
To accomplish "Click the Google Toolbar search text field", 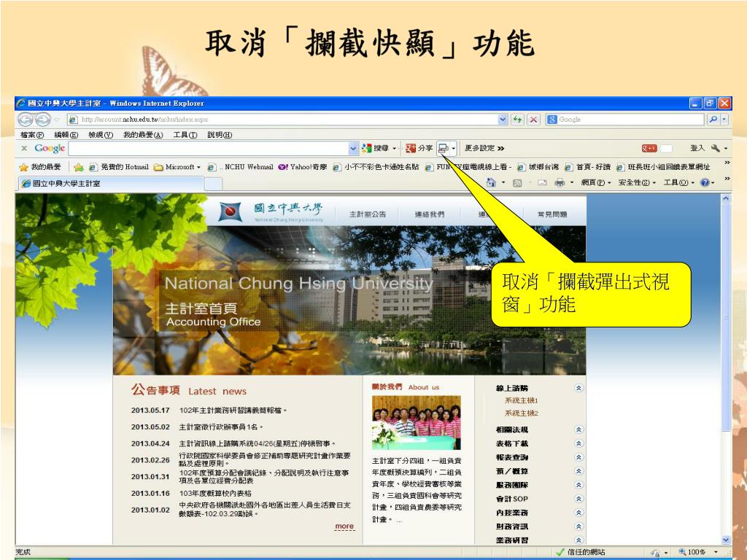I will click(x=208, y=149).
